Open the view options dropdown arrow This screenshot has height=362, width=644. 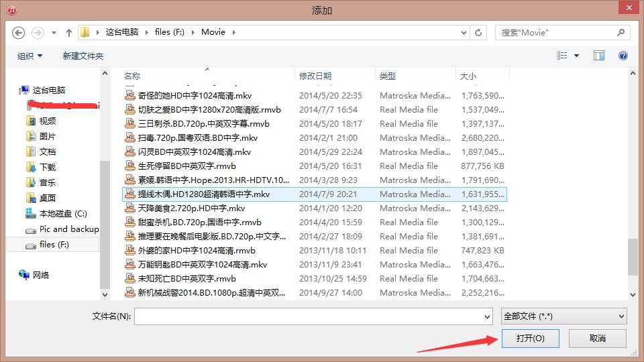point(576,56)
